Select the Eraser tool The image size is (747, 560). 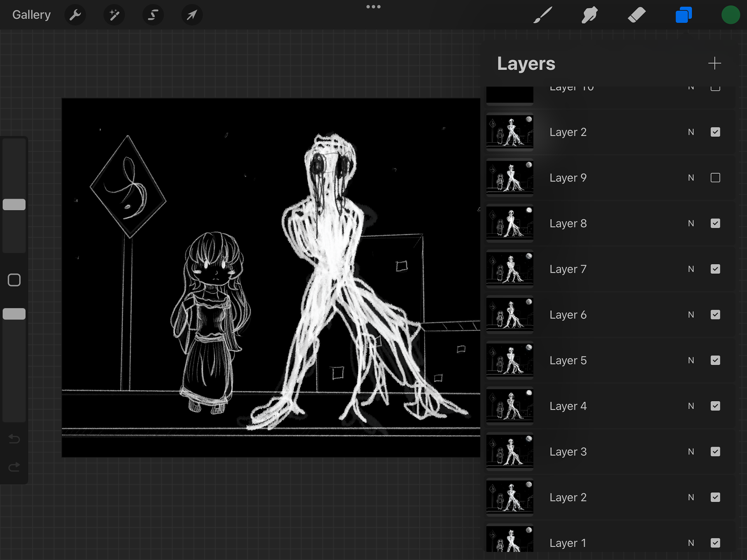pos(637,15)
